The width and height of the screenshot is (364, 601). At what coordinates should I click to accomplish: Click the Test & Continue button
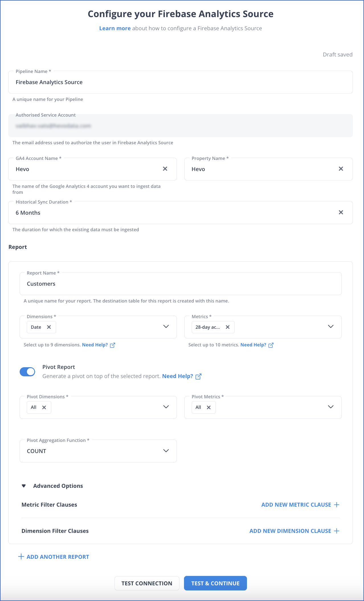[215, 583]
